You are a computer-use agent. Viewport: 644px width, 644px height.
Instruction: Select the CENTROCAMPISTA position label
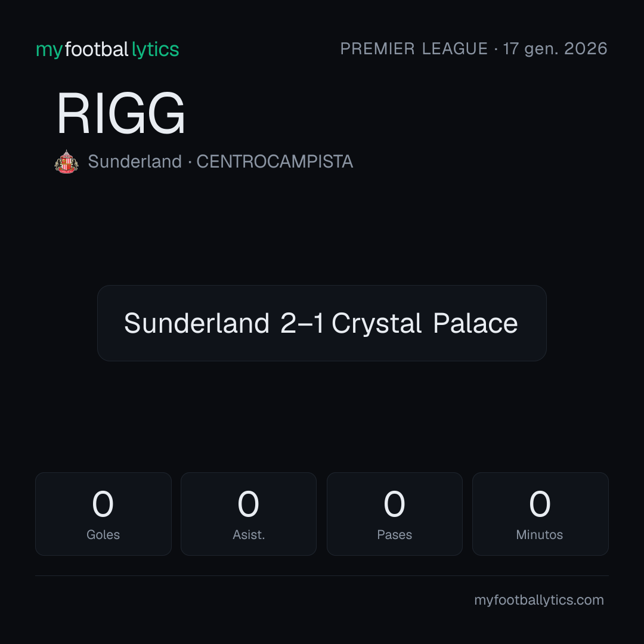tap(274, 162)
